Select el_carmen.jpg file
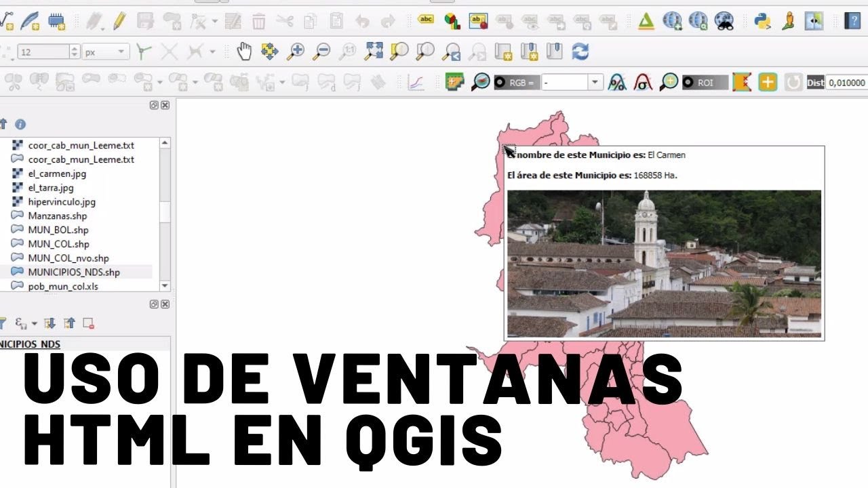Screen dimensions: 868x488 click(x=57, y=174)
